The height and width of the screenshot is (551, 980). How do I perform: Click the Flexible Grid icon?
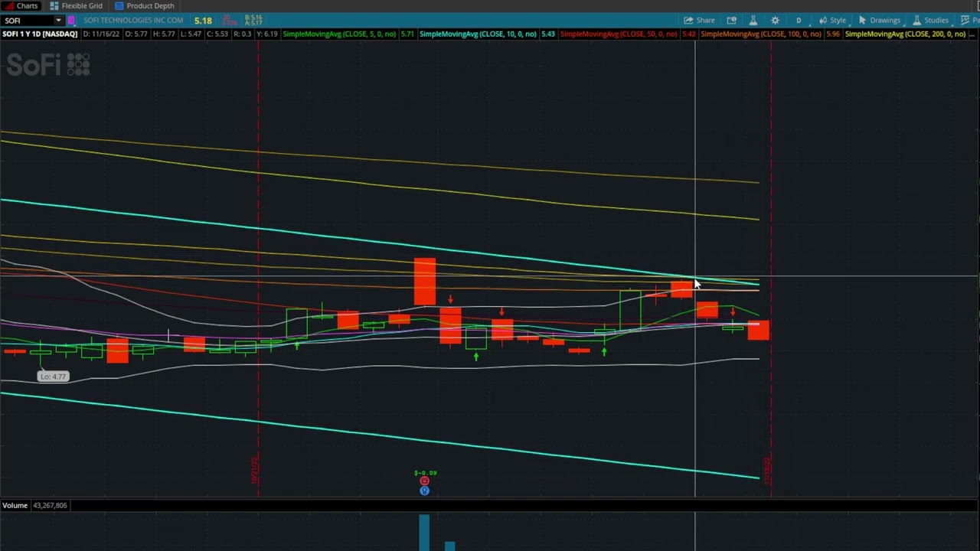click(x=54, y=5)
